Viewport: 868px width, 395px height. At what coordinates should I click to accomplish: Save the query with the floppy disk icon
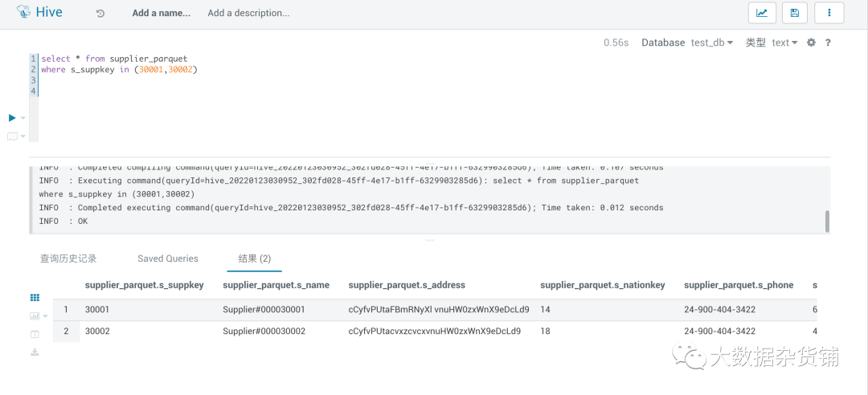(x=795, y=13)
